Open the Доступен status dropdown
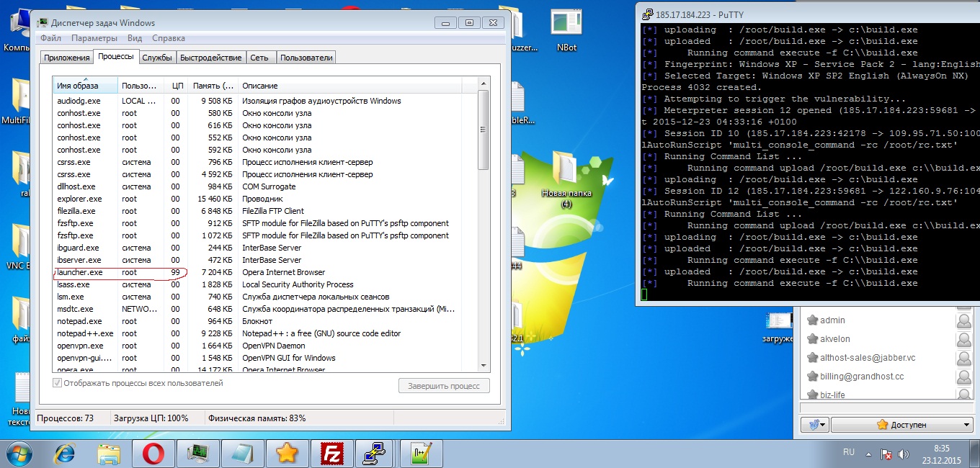This screenshot has height=468, width=980. tap(902, 425)
